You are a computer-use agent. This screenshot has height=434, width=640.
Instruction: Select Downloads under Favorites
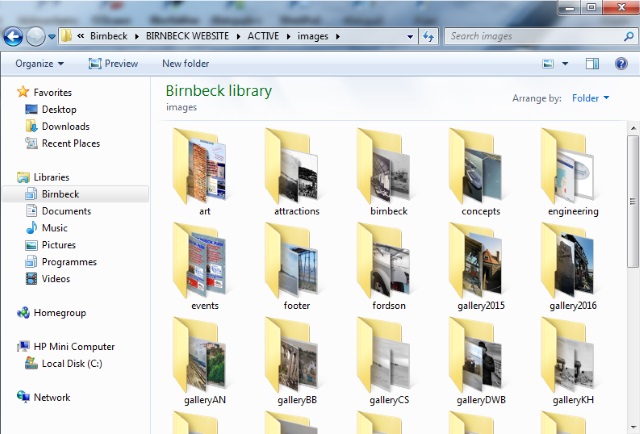pyautogui.click(x=65, y=126)
